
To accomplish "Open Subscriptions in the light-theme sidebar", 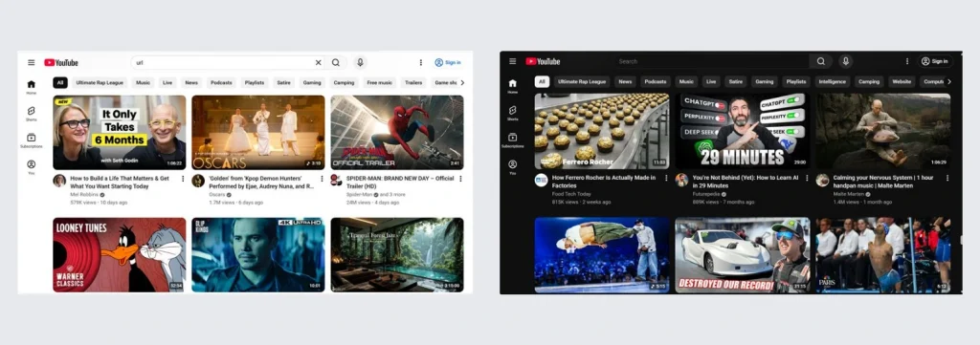I will [x=32, y=140].
